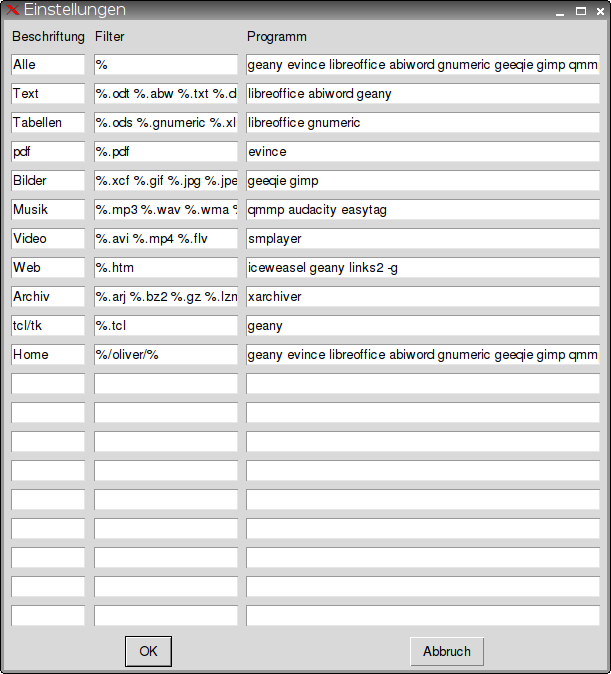Focus the filter field starting '%.odt %.abw'
This screenshot has width=611, height=674.
coord(166,93)
